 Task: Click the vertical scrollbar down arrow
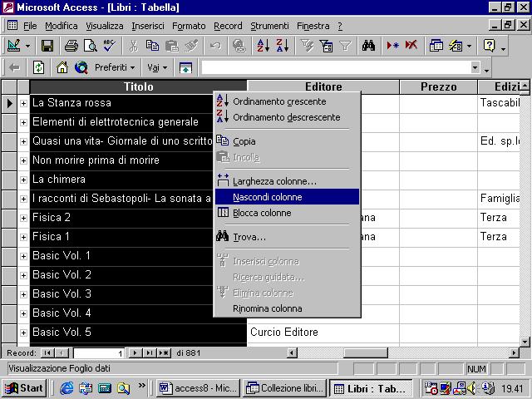click(x=525, y=342)
